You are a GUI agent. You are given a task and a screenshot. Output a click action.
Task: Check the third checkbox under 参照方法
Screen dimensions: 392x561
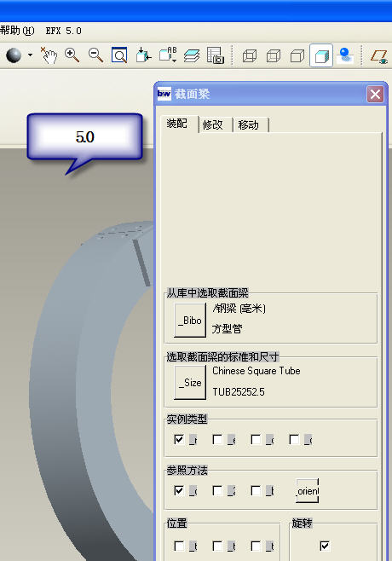(x=256, y=490)
